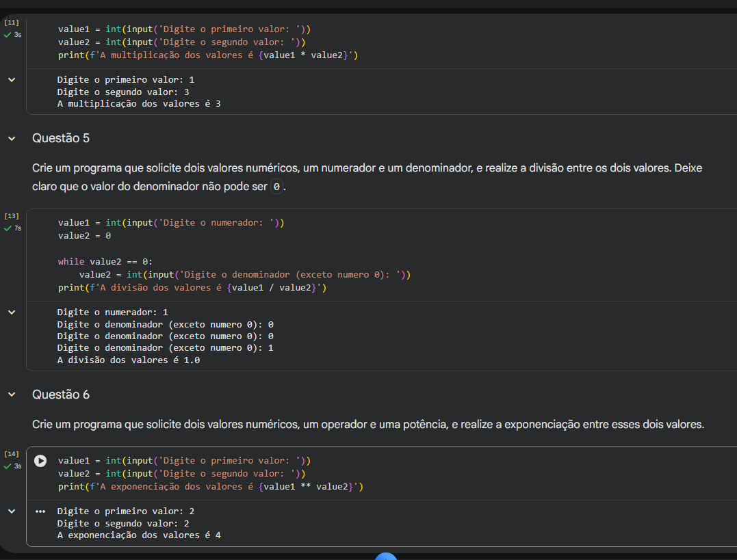The height and width of the screenshot is (560, 737).
Task: Collapse the Questão 5 section
Action: pyautogui.click(x=12, y=139)
